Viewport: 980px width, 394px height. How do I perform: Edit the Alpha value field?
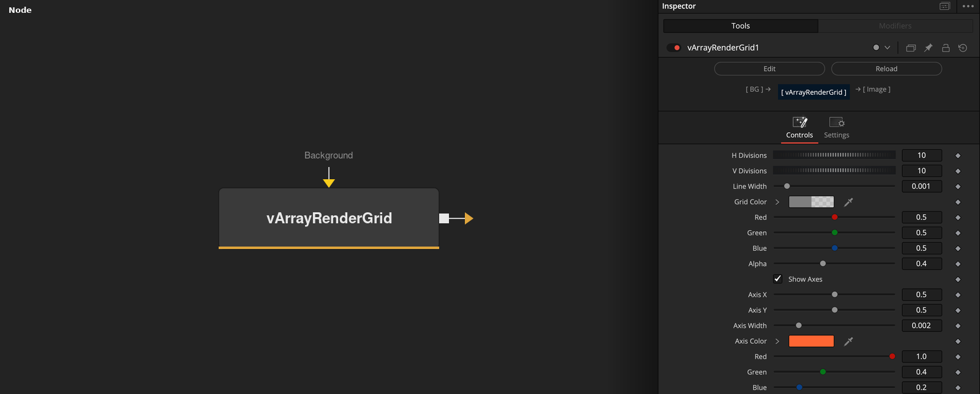pos(921,264)
